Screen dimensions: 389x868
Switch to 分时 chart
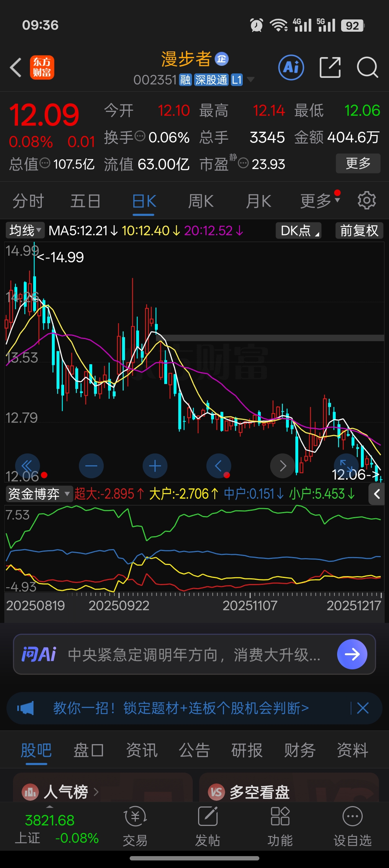[28, 201]
